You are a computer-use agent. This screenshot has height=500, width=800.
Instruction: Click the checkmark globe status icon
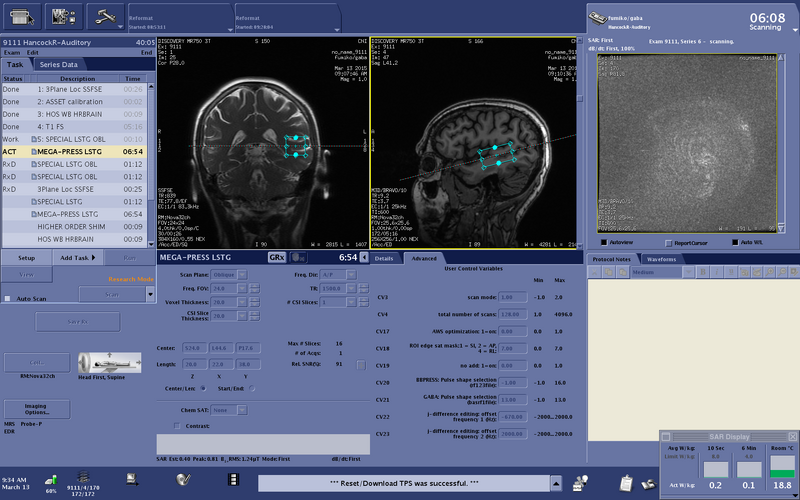tap(183, 479)
